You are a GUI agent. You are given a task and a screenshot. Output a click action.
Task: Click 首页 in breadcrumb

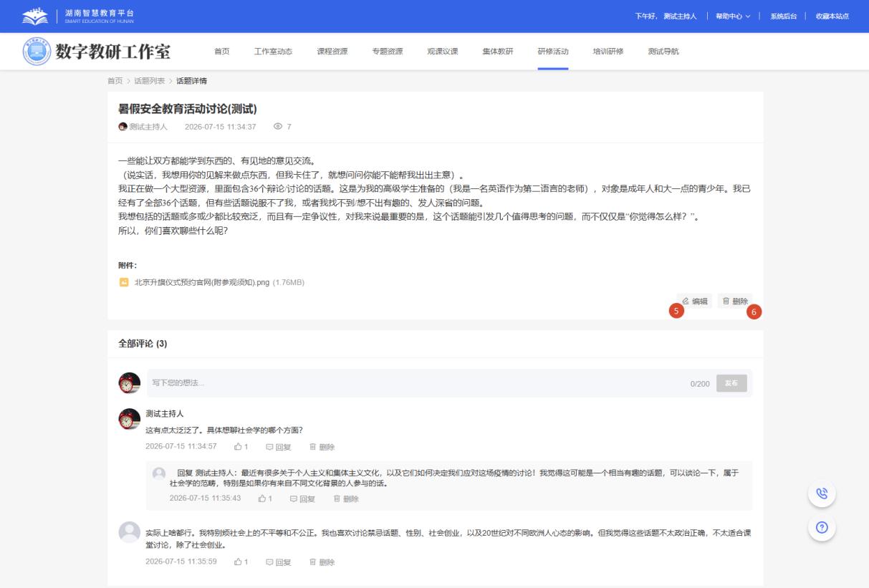coord(115,80)
